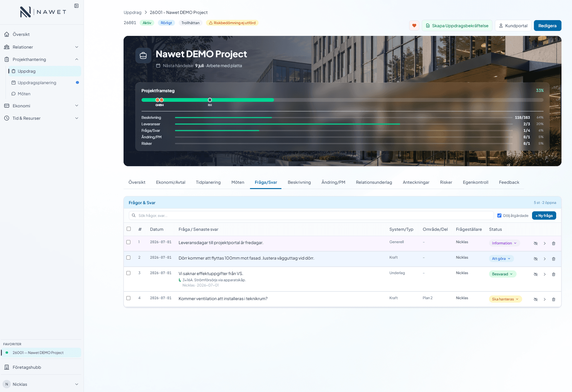
Task: Open details arrow for ventilation question
Action: click(x=545, y=299)
